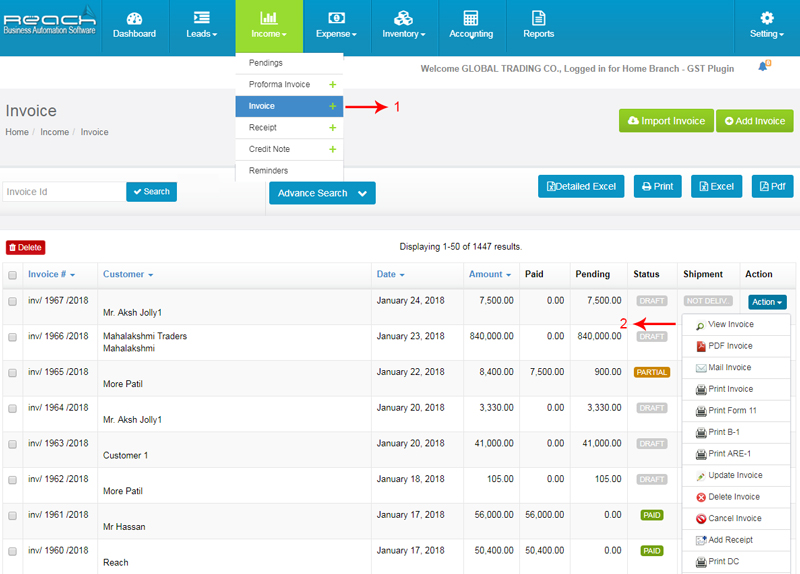Check the box for inv/ 1967 /2018
The width and height of the screenshot is (800, 574).
click(12, 302)
